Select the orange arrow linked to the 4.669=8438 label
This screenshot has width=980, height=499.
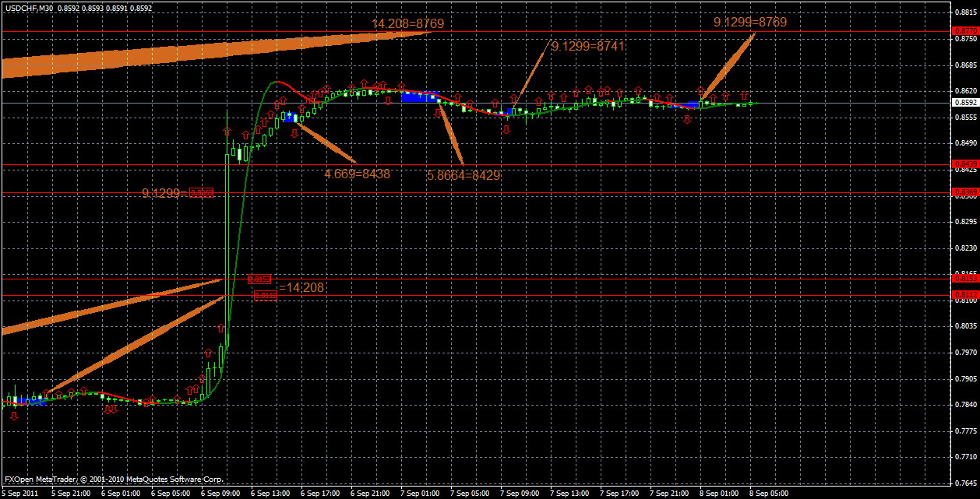(x=326, y=142)
